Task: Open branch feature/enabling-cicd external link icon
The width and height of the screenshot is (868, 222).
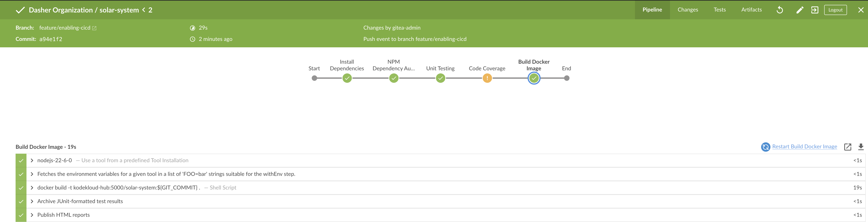Action: (94, 28)
